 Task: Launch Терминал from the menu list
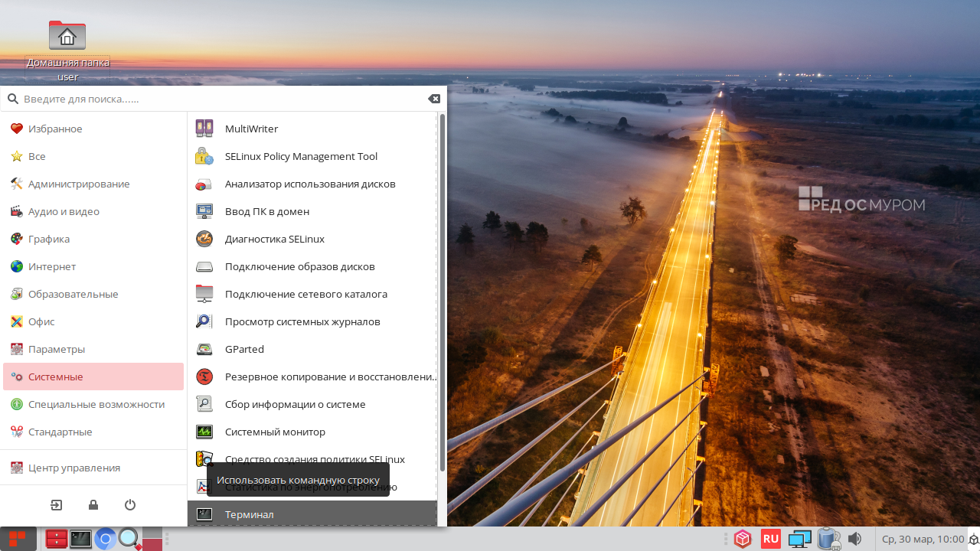249,514
